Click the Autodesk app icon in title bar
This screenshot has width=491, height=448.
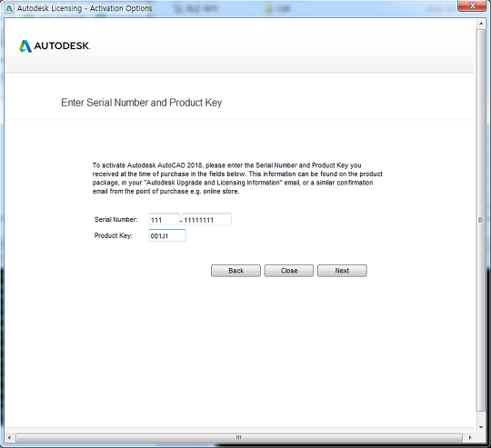click(x=9, y=8)
